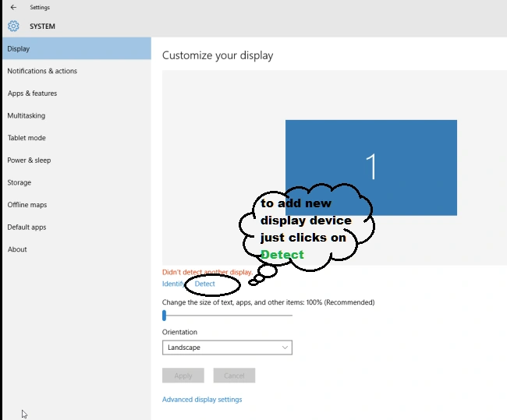Viewport: 507px width, 420px height.
Task: Select monitor 1 in display preview
Action: (370, 168)
